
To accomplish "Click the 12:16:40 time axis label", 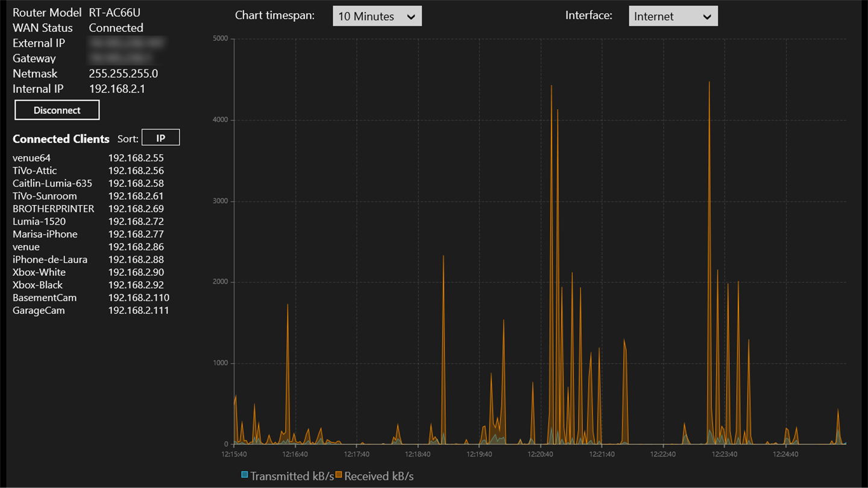I will 295,454.
